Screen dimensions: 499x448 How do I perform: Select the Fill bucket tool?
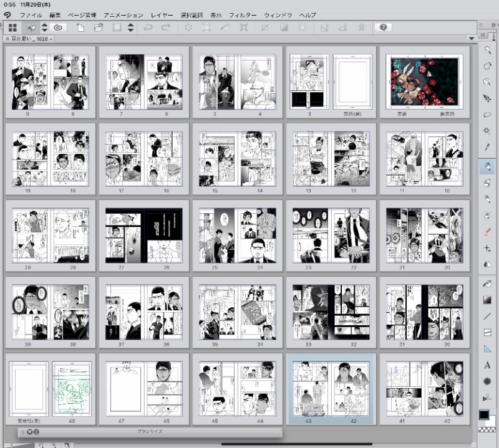(487, 284)
